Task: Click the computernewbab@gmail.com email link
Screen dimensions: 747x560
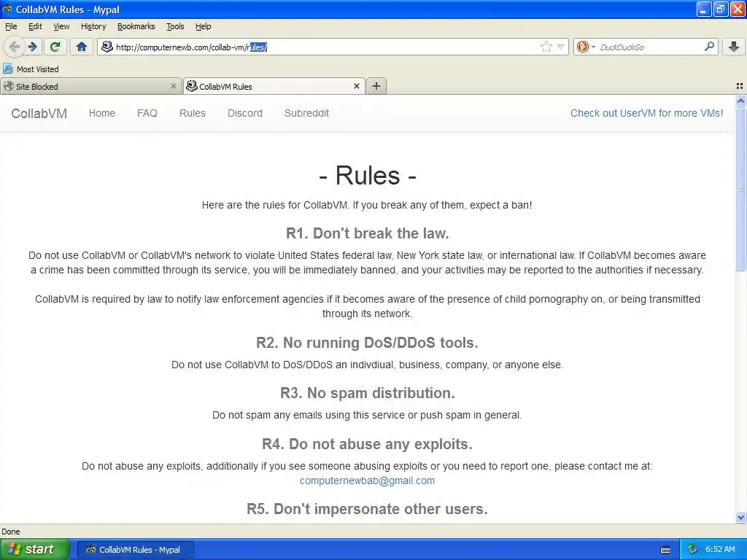Action: point(368,481)
